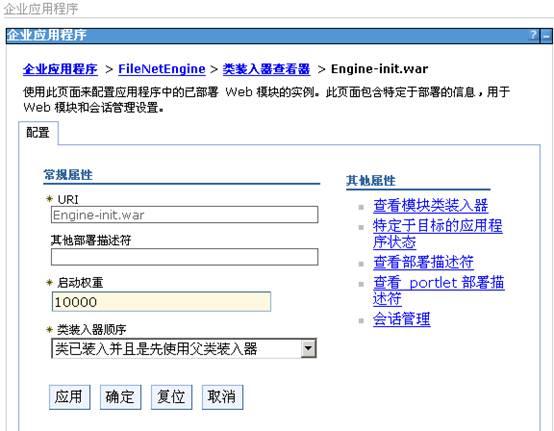Focus the 其他部署描述符 text field
Screen dimensions: 554x431
point(184,257)
